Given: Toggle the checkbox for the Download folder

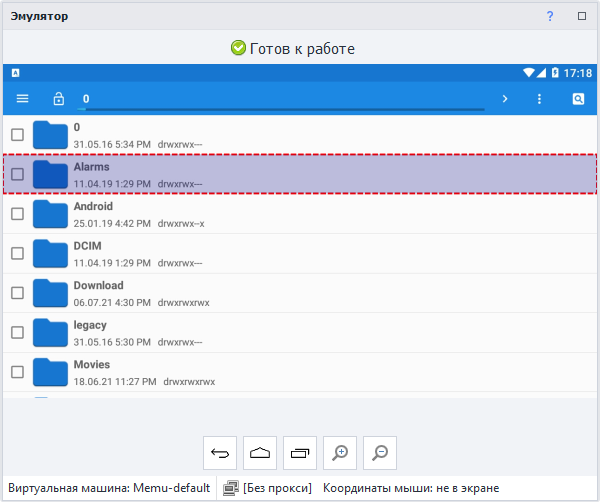Looking at the screenshot, I should (x=17, y=292).
